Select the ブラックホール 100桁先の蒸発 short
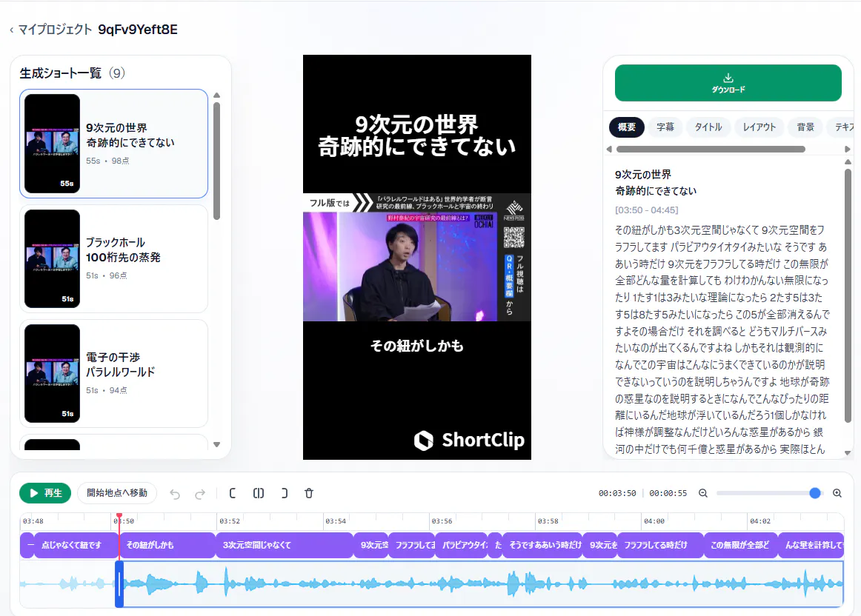861x616 pixels. [113, 258]
